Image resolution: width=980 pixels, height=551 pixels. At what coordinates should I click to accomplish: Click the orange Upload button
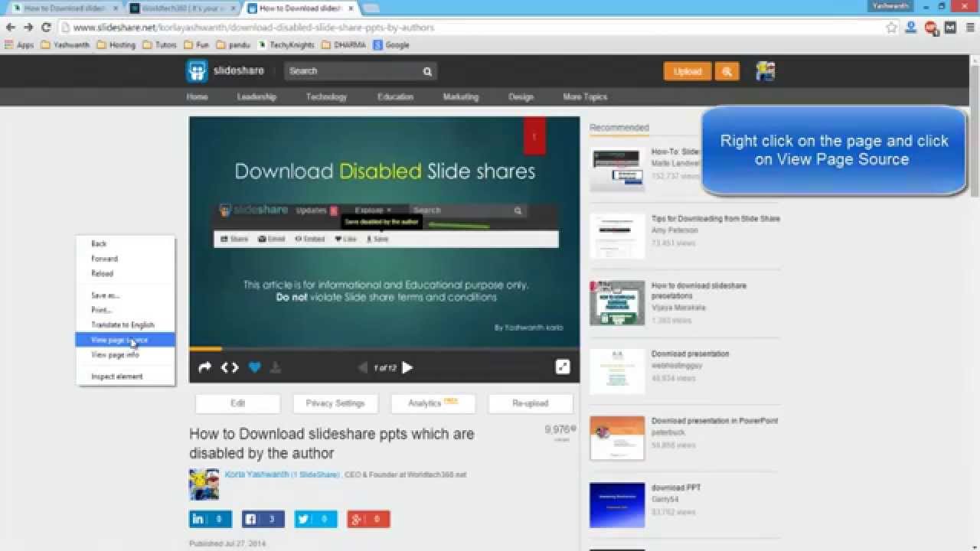coord(688,71)
